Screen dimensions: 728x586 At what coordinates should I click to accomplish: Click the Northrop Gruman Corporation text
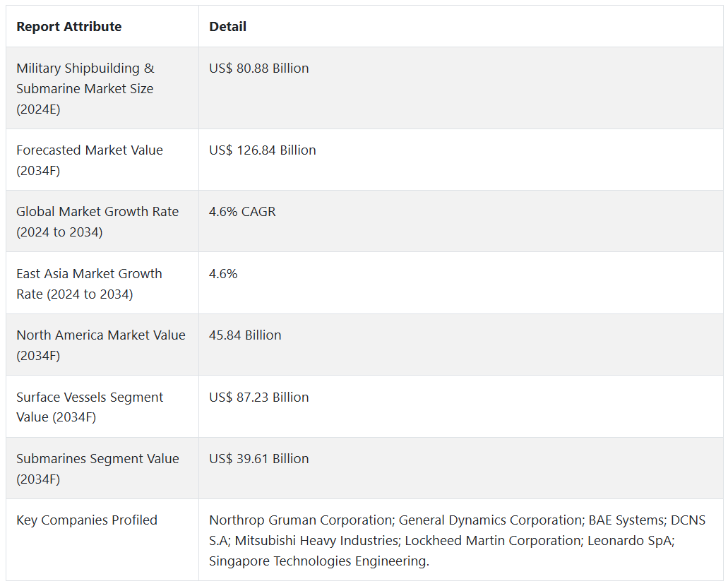click(x=300, y=520)
